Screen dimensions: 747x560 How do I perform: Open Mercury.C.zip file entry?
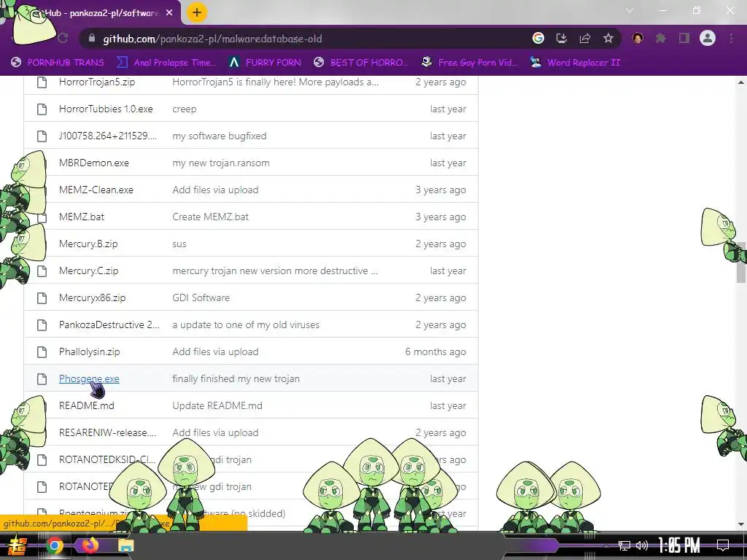coord(88,271)
